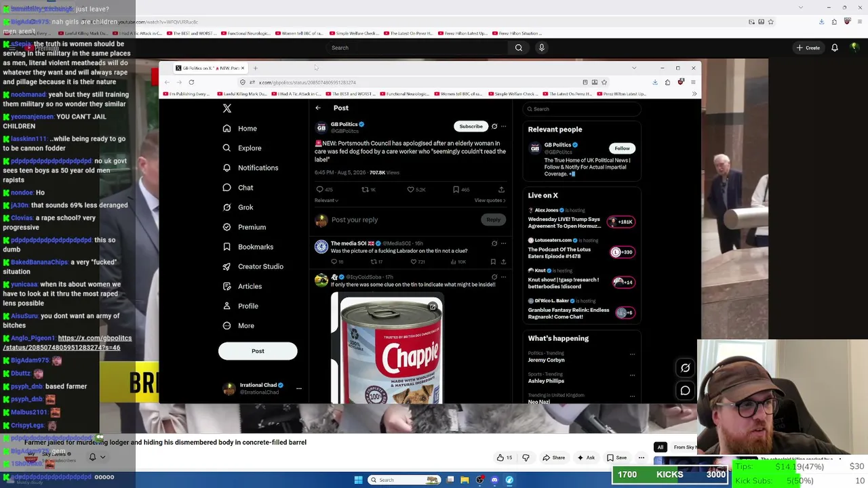Open Grok explain icon on GB Politics post
Screen dimensions: 868x488
click(494, 126)
